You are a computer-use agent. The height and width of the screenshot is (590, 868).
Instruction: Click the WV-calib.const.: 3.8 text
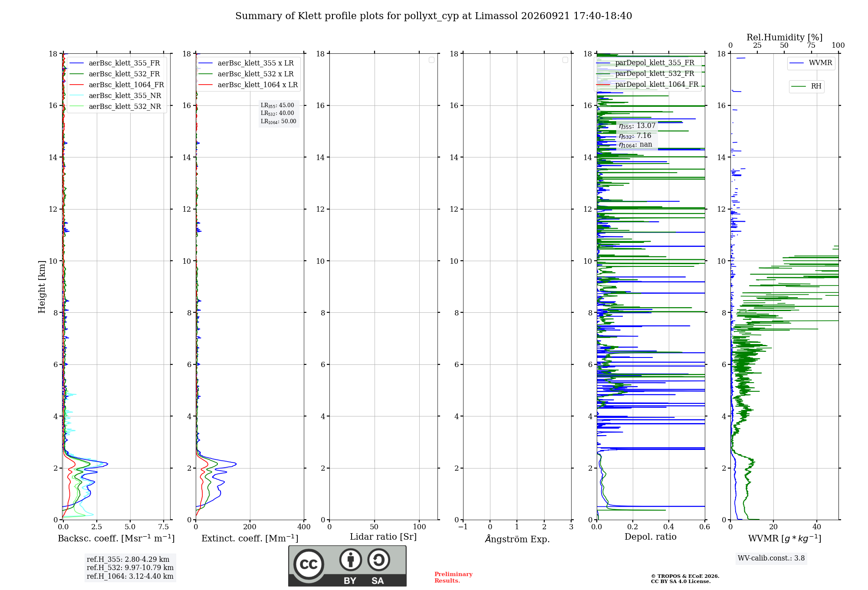pyautogui.click(x=771, y=558)
